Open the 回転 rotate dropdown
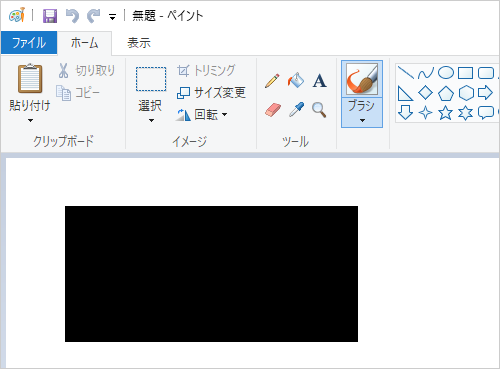This screenshot has width=500, height=369. tap(202, 114)
